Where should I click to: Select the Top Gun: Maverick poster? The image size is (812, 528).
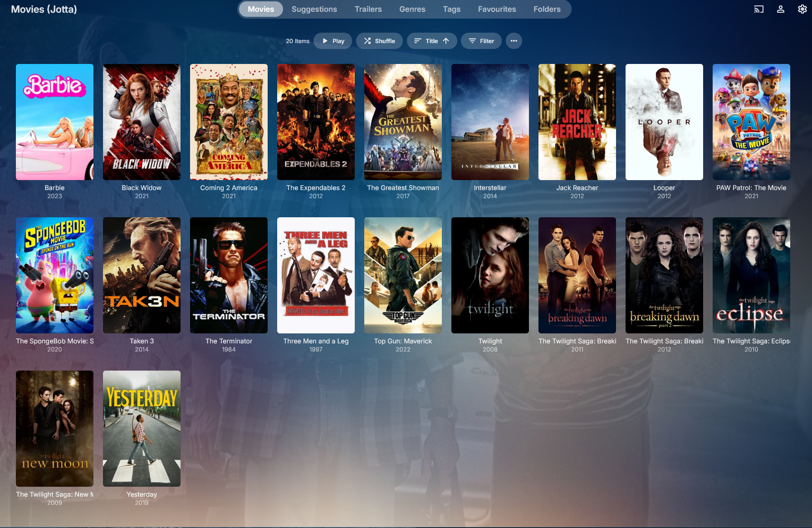[x=403, y=275]
